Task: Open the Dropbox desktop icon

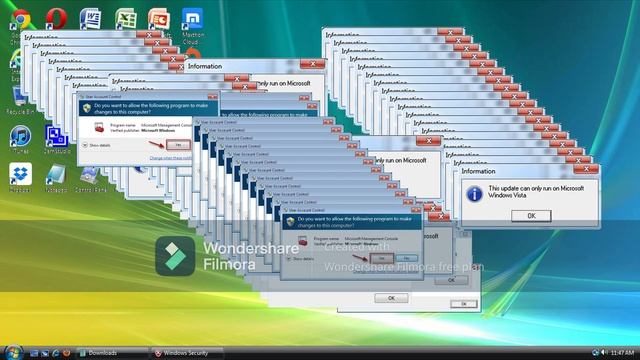Action: coord(20,174)
